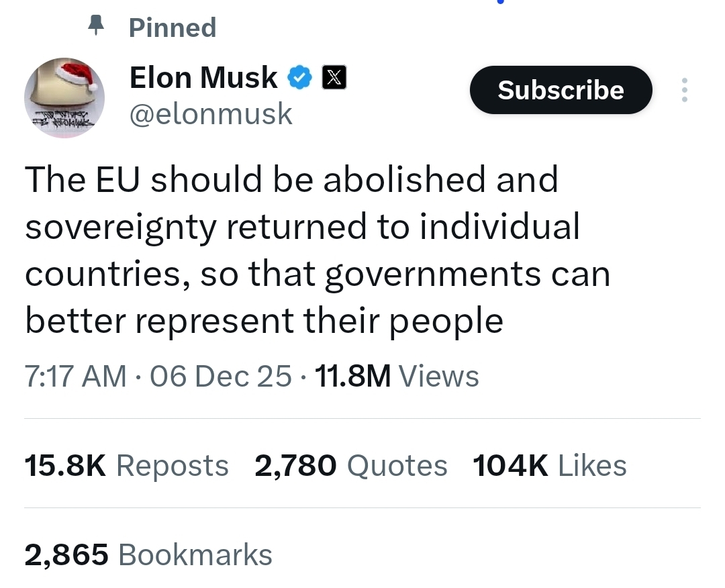
Task: Open the three-dot more options menu
Action: [684, 90]
